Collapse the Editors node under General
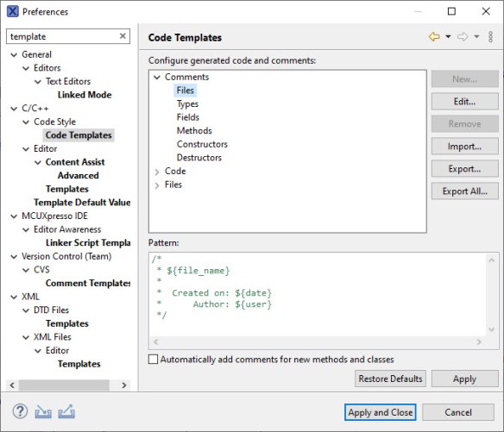The height and width of the screenshot is (432, 504). click(26, 68)
